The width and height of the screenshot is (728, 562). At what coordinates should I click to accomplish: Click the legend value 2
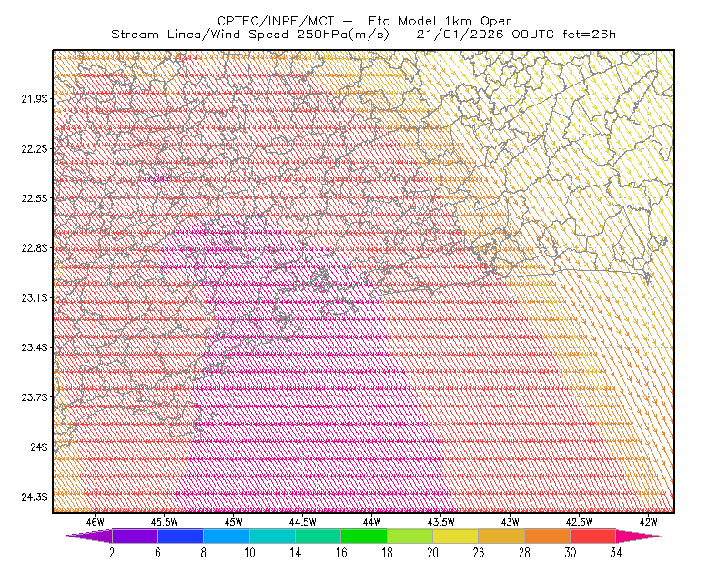pyautogui.click(x=112, y=553)
